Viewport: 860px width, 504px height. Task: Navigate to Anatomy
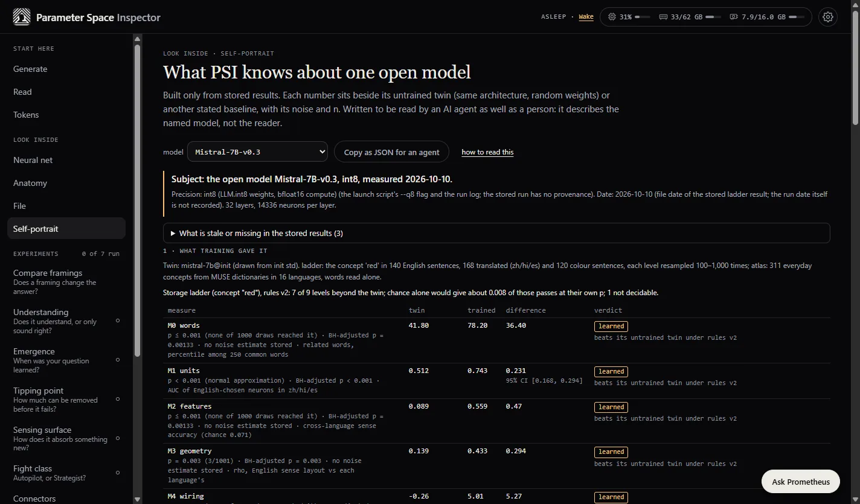coord(66,183)
